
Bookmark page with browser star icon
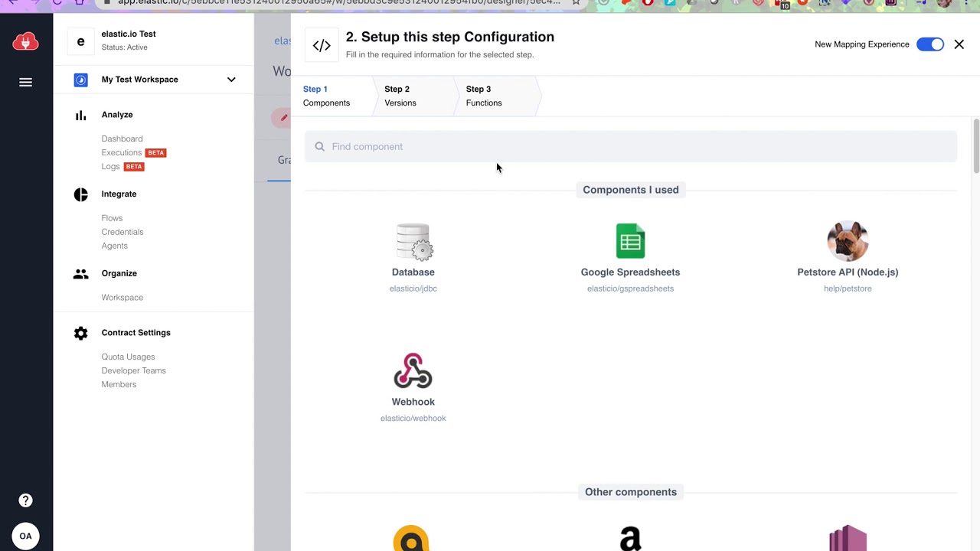tap(576, 2)
